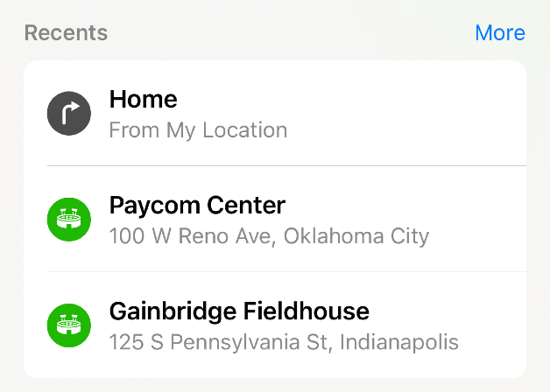The width and height of the screenshot is (550, 392).
Task: Click the turn-arrow directions icon beside Home
Action: point(69,114)
